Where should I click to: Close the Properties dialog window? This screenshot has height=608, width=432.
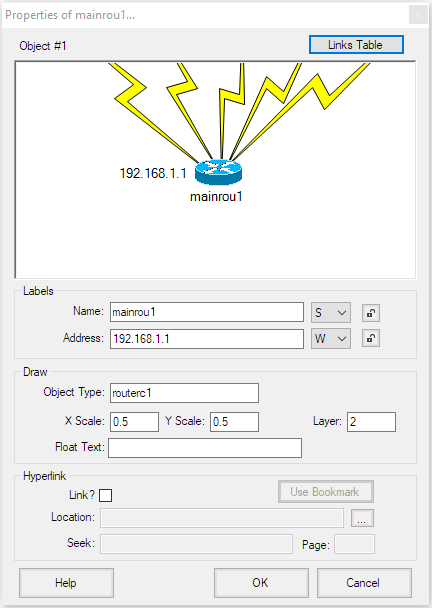[x=418, y=15]
